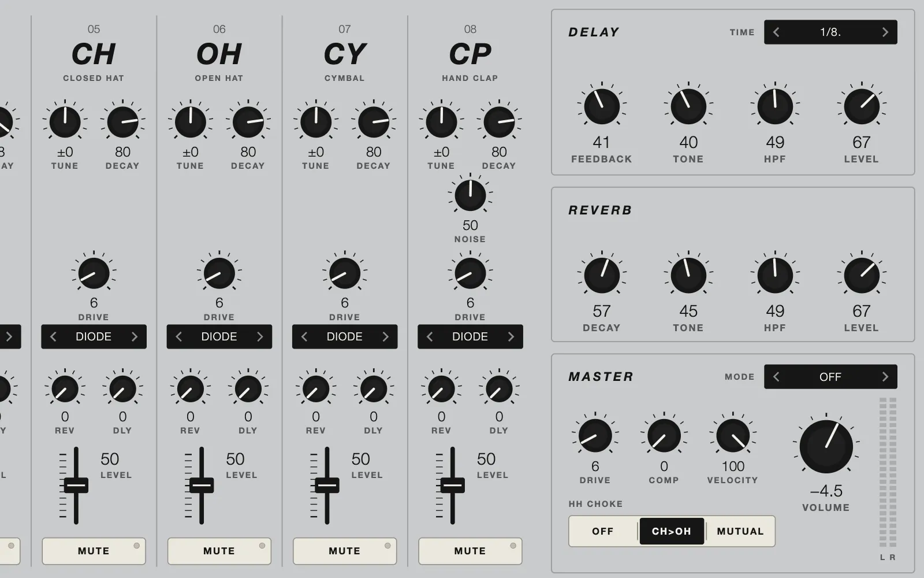The width and height of the screenshot is (924, 578).
Task: Click the Reverb Decay knob
Action: click(602, 275)
